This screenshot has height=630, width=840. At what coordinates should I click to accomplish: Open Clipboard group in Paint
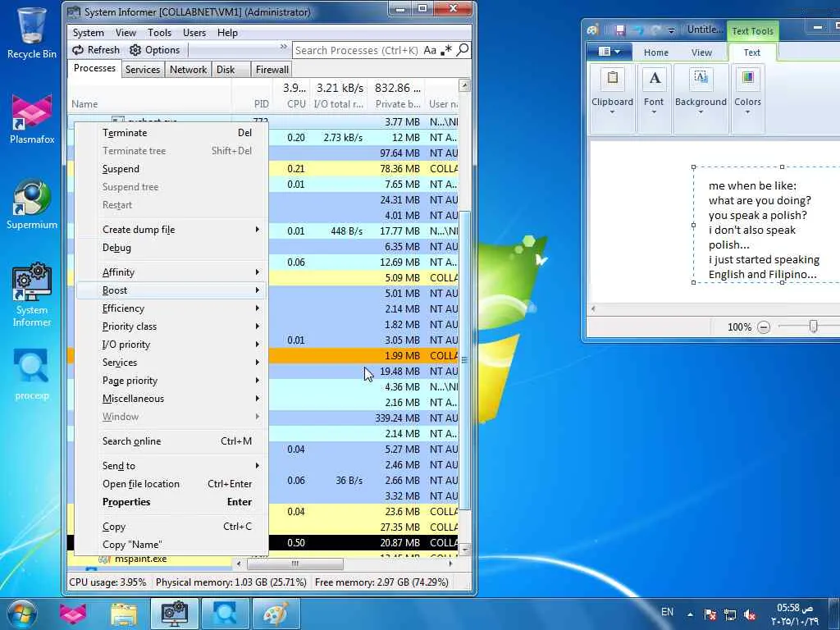(x=612, y=97)
